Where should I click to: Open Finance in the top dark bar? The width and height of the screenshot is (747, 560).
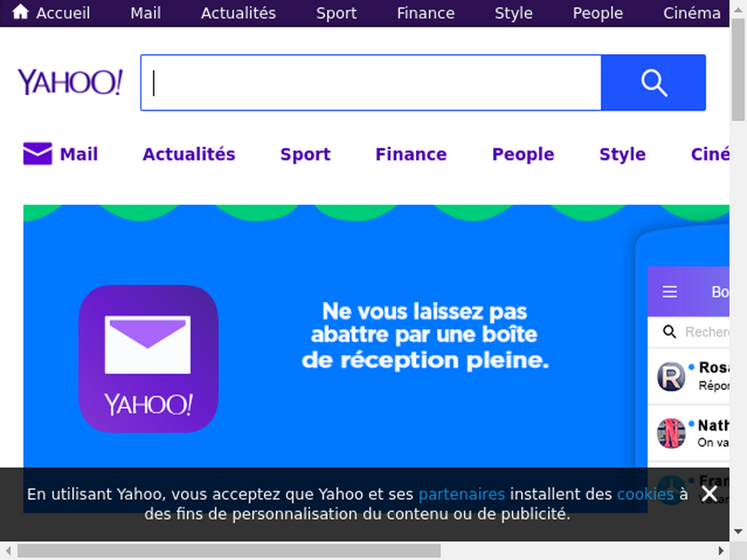click(425, 13)
